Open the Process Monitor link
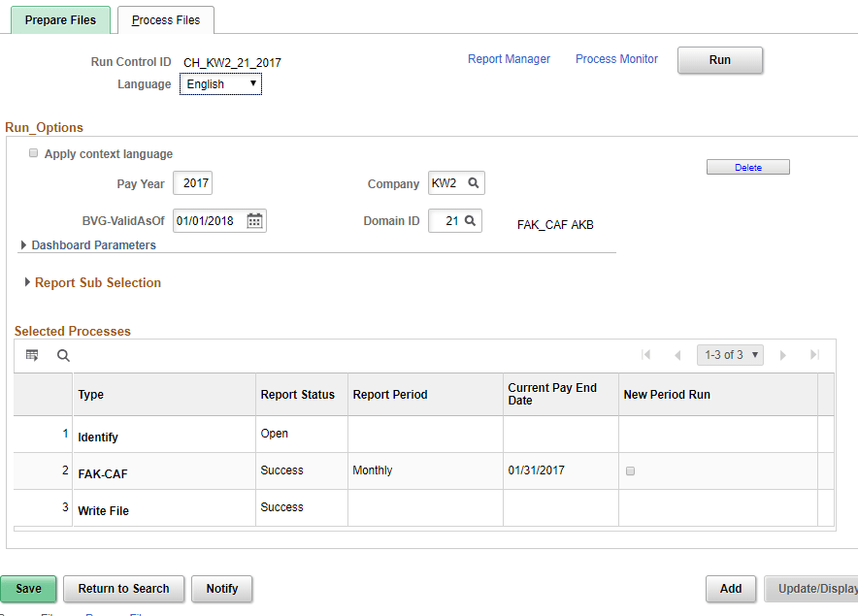 point(616,59)
